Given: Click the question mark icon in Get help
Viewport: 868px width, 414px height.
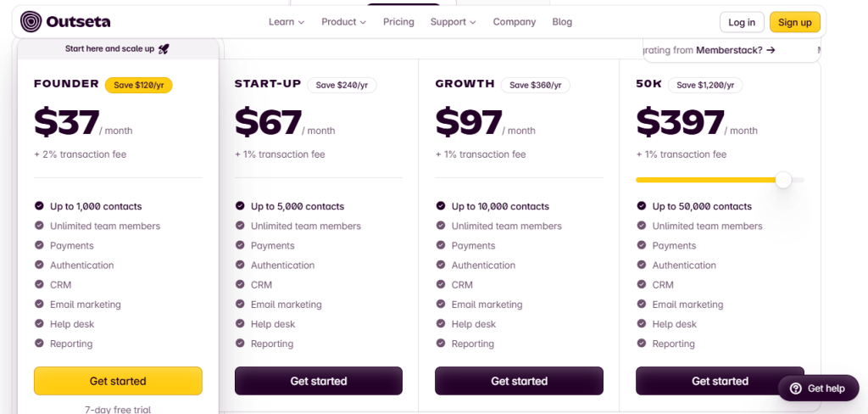Looking at the screenshot, I should point(795,389).
